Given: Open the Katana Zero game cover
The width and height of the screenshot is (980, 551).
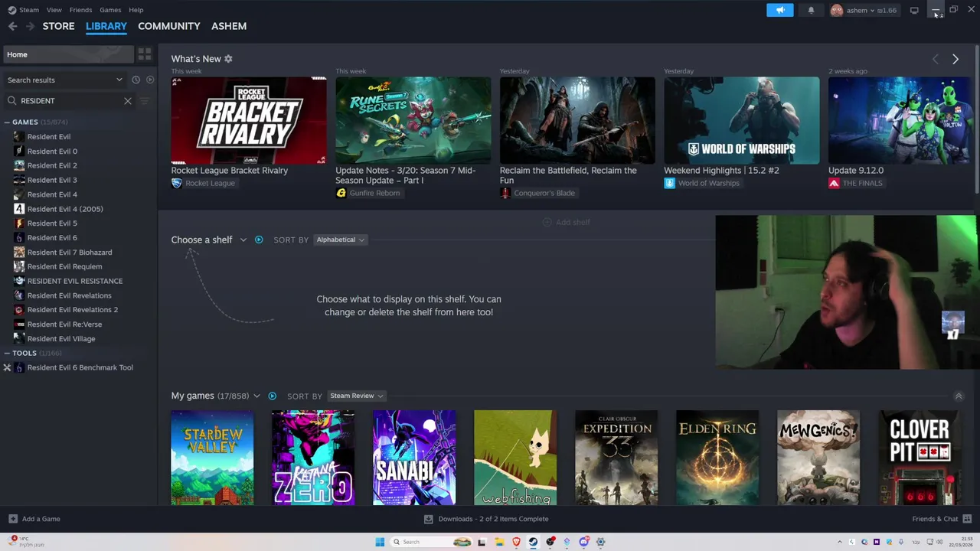Looking at the screenshot, I should coord(313,458).
